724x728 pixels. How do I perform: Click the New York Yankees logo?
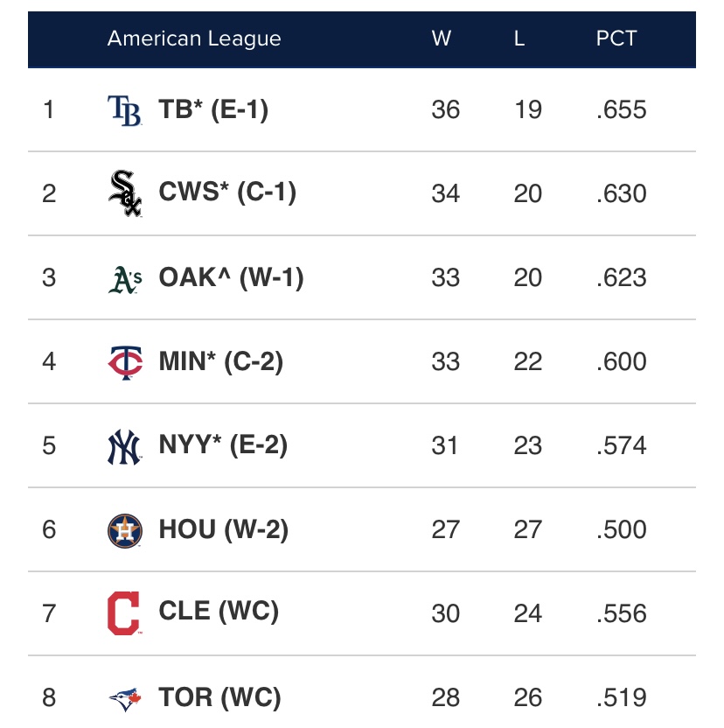point(124,446)
